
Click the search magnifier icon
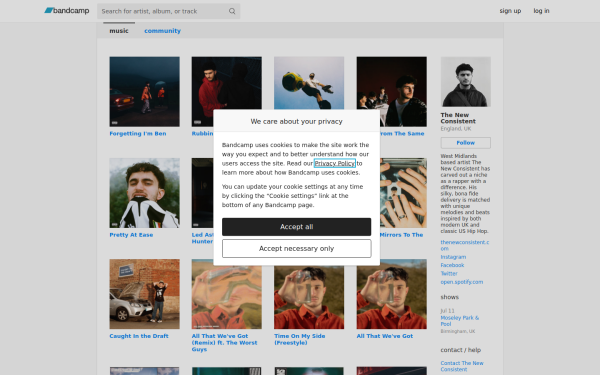232,11
